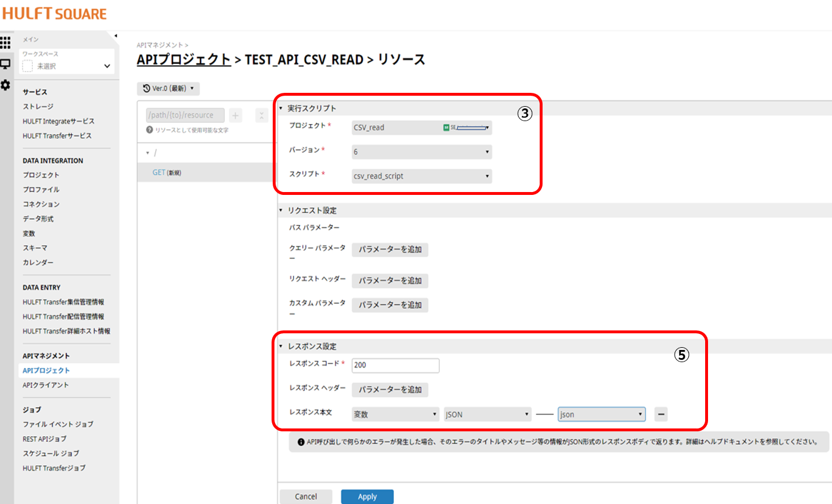Click the レスポンス コード field showing 200
The width and height of the screenshot is (832, 504).
(x=395, y=366)
